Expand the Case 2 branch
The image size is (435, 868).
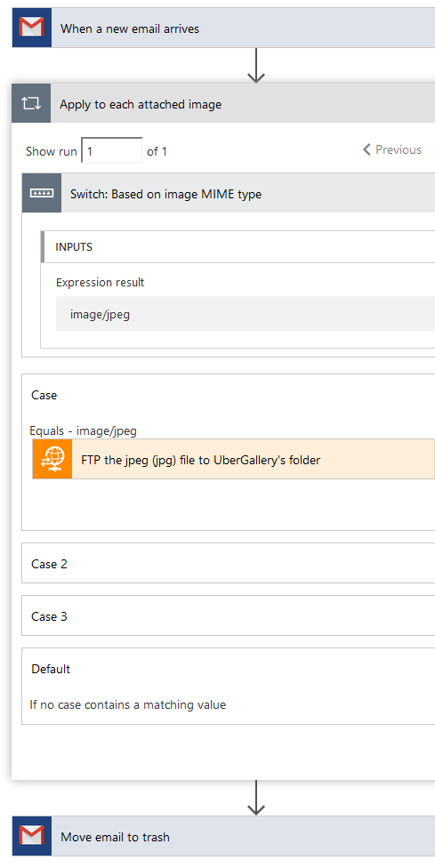[228, 563]
